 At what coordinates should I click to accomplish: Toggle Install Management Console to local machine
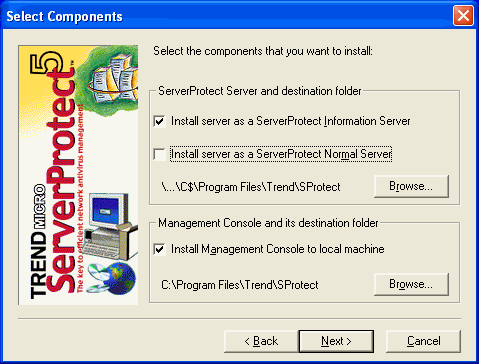point(159,249)
